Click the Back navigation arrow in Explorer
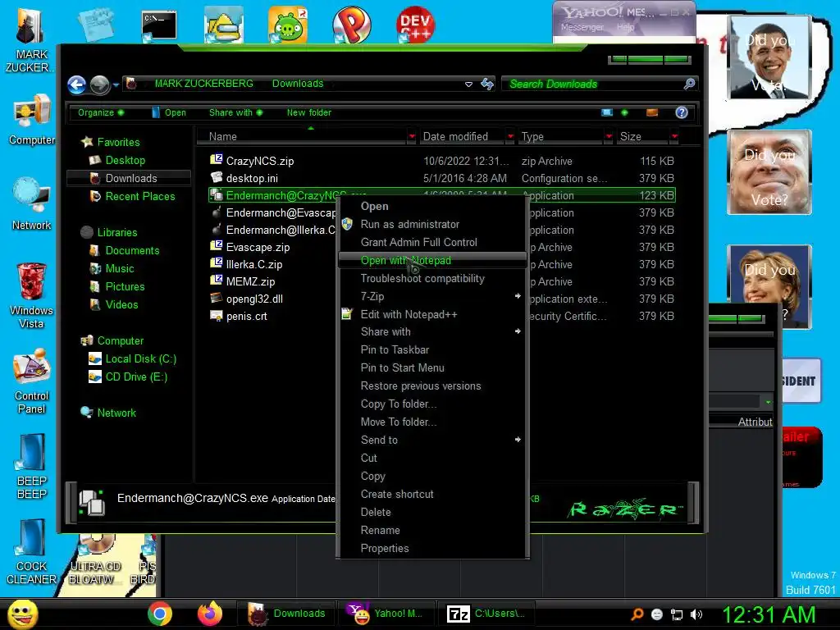 click(76, 84)
